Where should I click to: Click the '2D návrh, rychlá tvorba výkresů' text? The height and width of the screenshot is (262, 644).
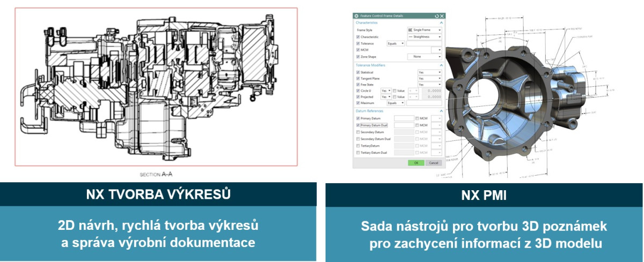(x=158, y=224)
